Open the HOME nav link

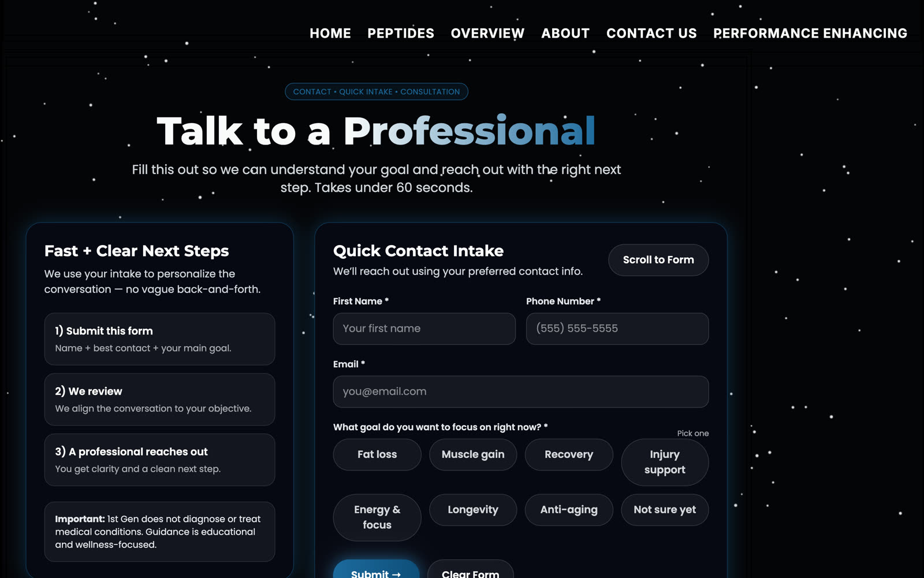330,34
